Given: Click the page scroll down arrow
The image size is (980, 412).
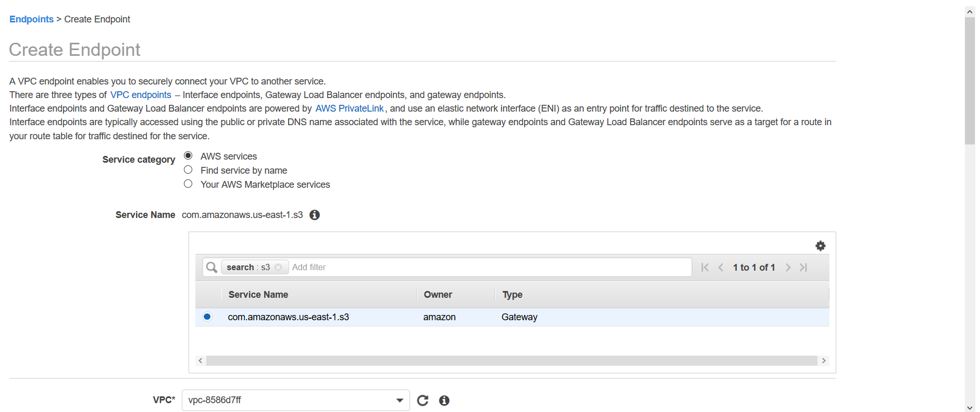Looking at the screenshot, I should [970, 408].
